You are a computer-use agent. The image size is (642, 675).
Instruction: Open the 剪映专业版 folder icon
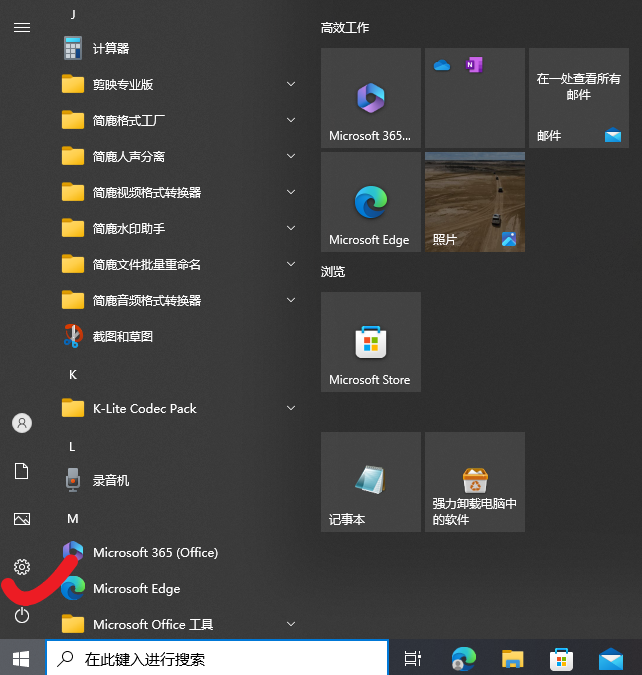73,84
